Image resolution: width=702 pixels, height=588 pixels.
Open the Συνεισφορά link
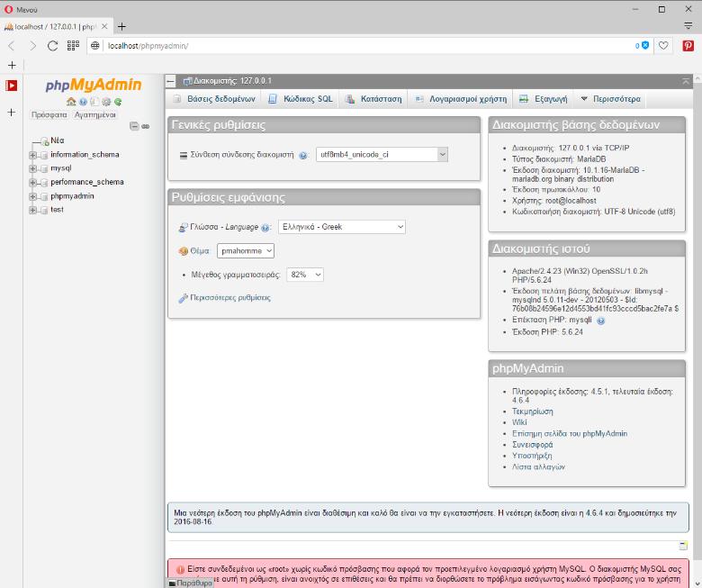pyautogui.click(x=532, y=445)
